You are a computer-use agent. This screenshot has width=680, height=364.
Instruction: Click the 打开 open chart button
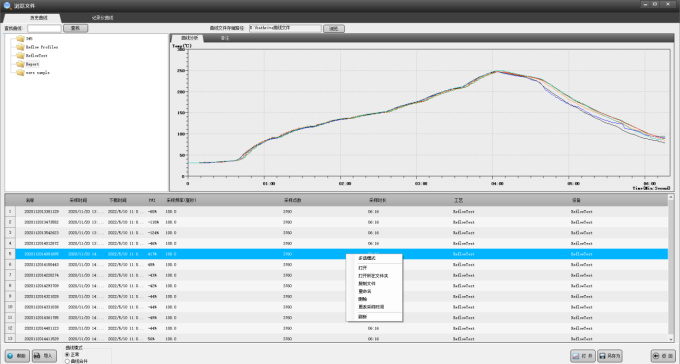(582, 356)
